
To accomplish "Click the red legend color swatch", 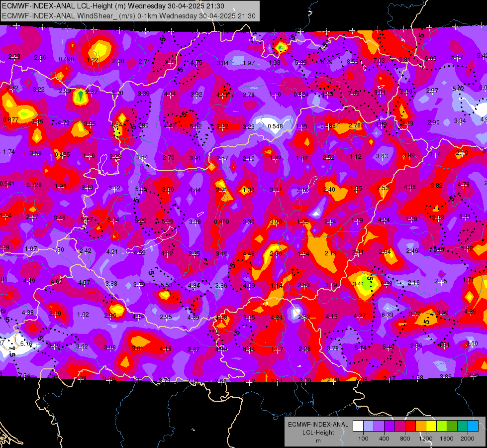I will point(410,426).
